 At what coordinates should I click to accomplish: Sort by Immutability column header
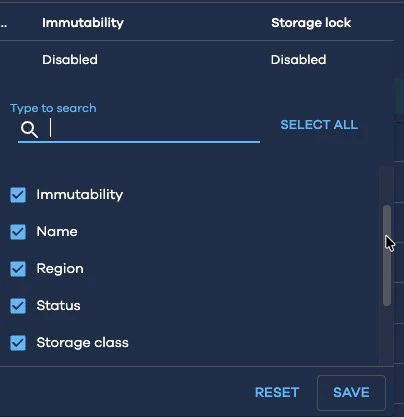(x=83, y=23)
